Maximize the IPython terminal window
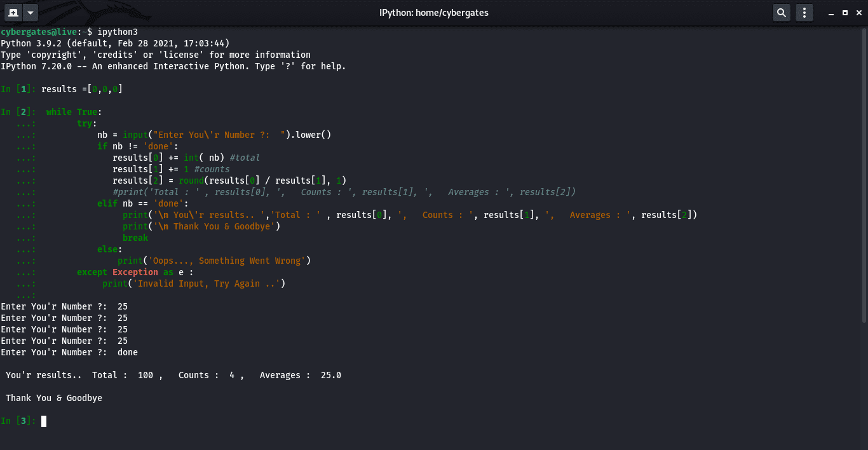Screen dimensions: 868x450 [844, 12]
